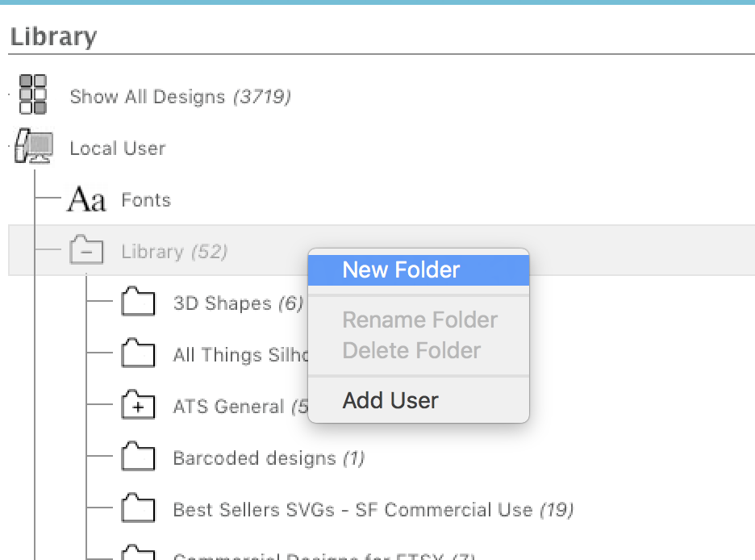The image size is (755, 560).
Task: Select Library (52) in the tree
Action: coord(173,251)
